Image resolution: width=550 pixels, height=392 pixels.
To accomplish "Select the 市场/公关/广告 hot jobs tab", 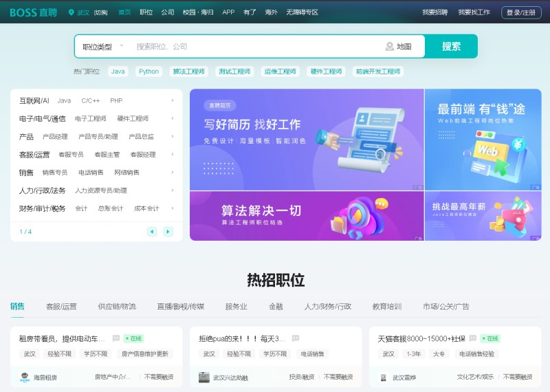I will coord(445,306).
